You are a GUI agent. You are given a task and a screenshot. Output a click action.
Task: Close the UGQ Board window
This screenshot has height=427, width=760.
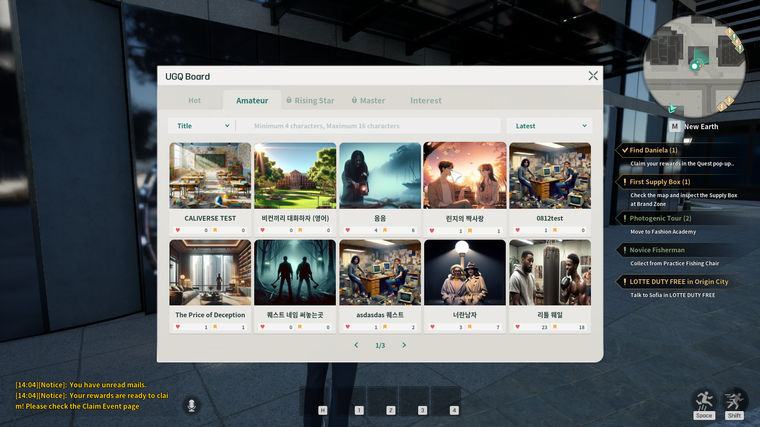coord(593,76)
